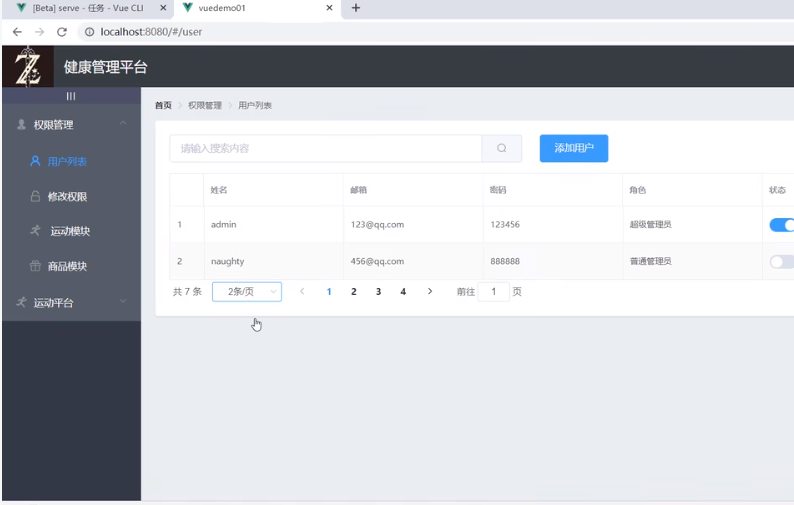
Task: Toggle sidebar collapse with three-bar icon
Action: (x=71, y=96)
